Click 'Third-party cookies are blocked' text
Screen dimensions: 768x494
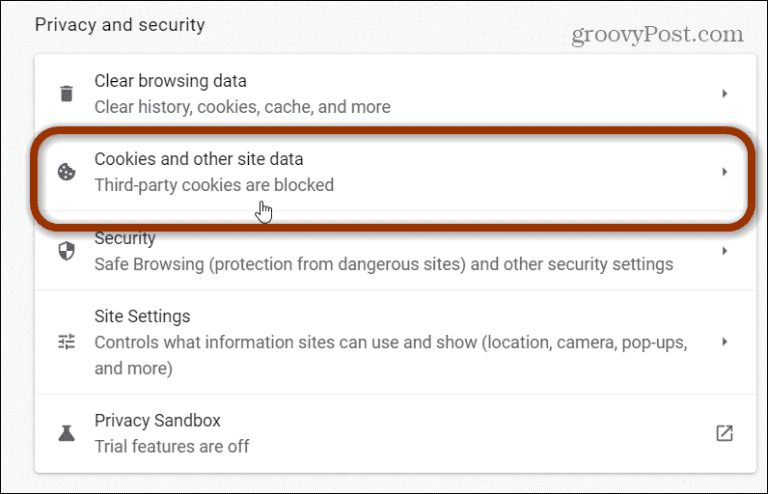pyautogui.click(x=214, y=185)
